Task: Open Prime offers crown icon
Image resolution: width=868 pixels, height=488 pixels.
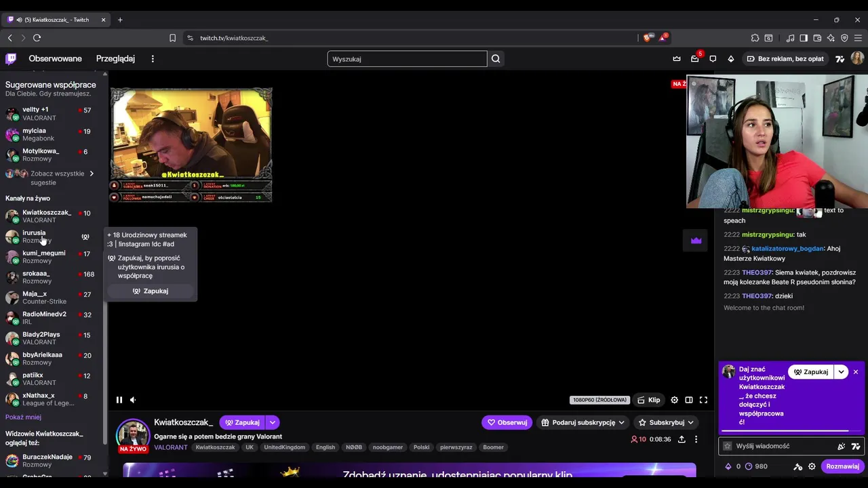Action: coord(677,59)
